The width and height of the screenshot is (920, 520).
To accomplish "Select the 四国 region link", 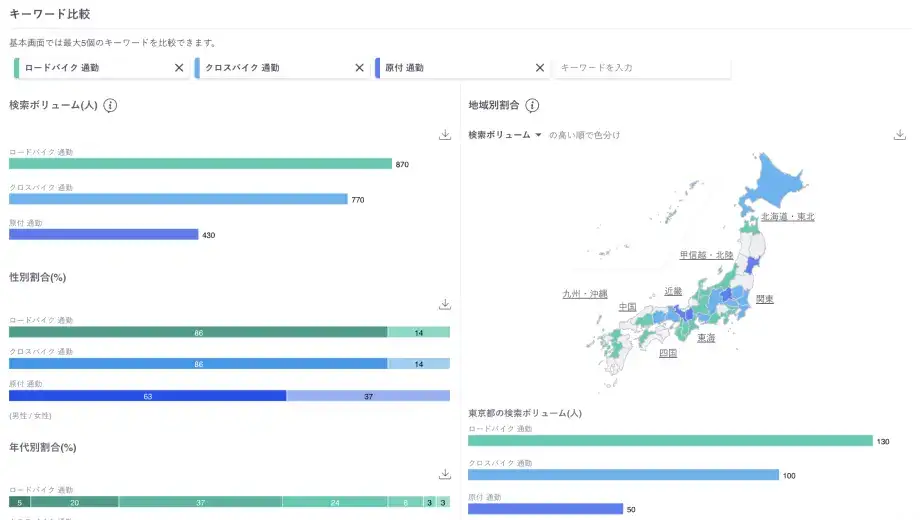I will 668,353.
